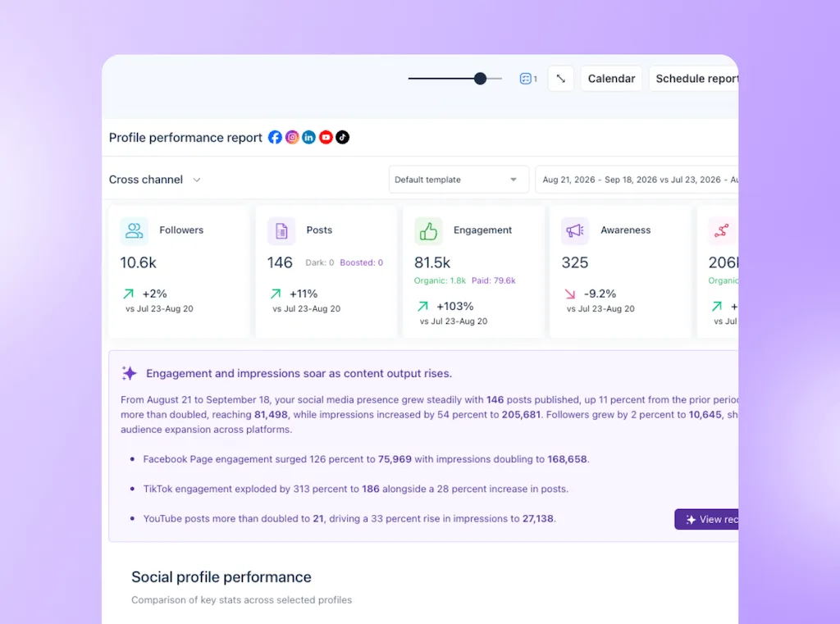Click the View recommendations button

click(x=706, y=520)
